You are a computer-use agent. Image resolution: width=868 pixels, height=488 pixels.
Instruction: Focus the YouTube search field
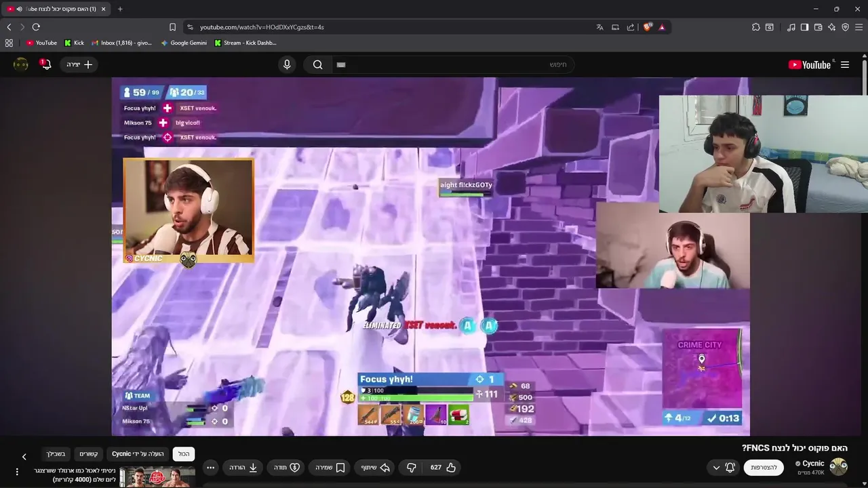coord(452,64)
